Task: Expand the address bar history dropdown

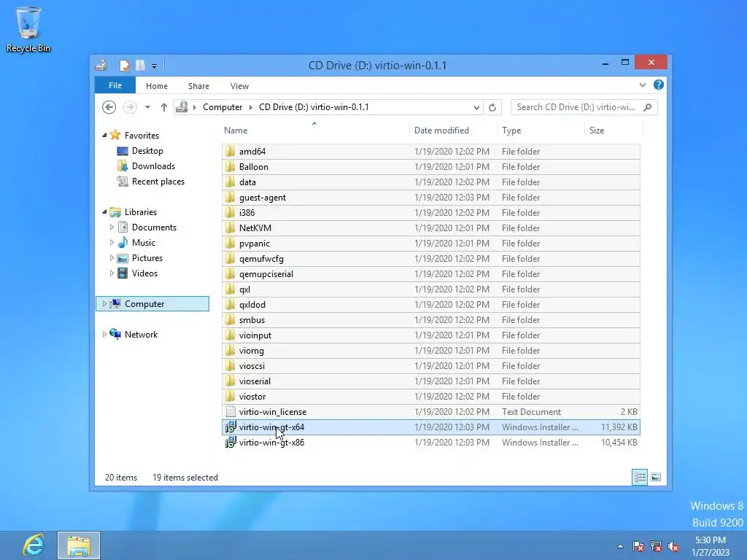Action: (x=476, y=108)
